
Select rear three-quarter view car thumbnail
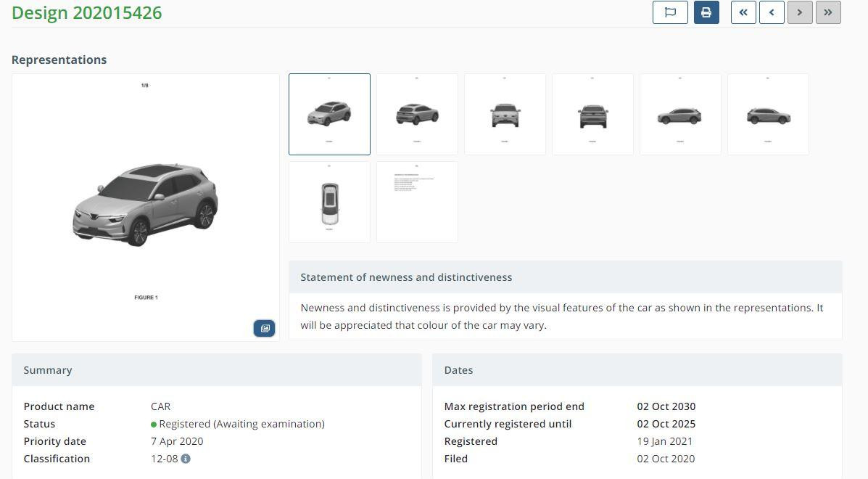click(417, 114)
